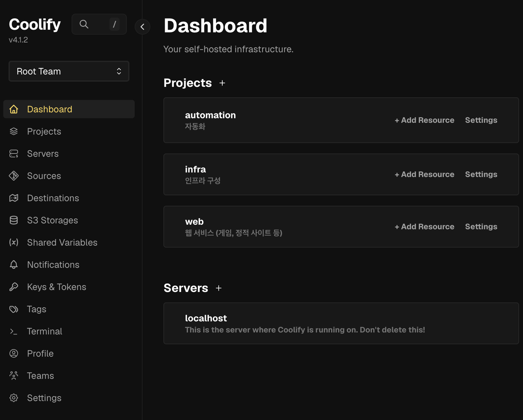Screen dimensions: 523x420
Task: Click the Profile user icon
Action: tap(14, 354)
